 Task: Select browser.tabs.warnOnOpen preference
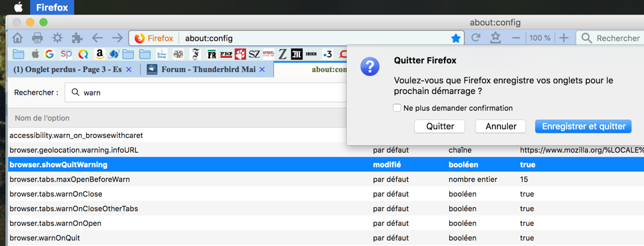click(326, 223)
